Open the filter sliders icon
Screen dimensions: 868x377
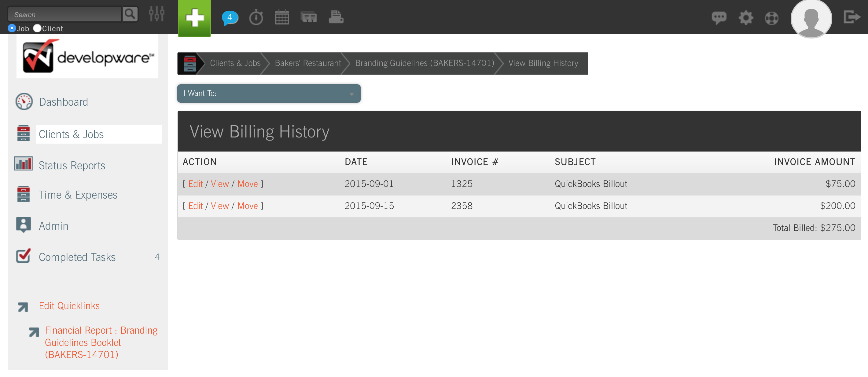[x=157, y=14]
